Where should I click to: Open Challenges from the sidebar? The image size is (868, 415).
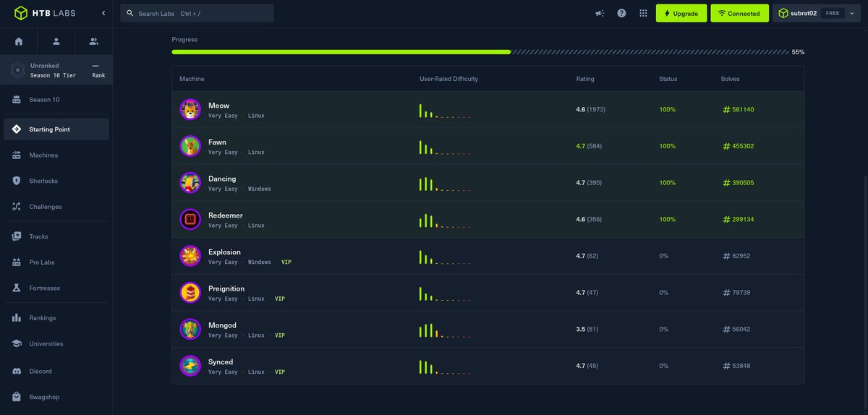(x=56, y=207)
